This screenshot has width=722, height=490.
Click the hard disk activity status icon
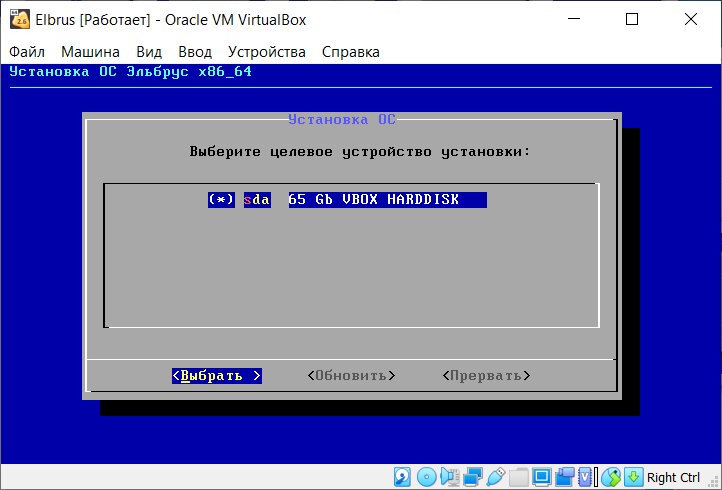point(402,477)
